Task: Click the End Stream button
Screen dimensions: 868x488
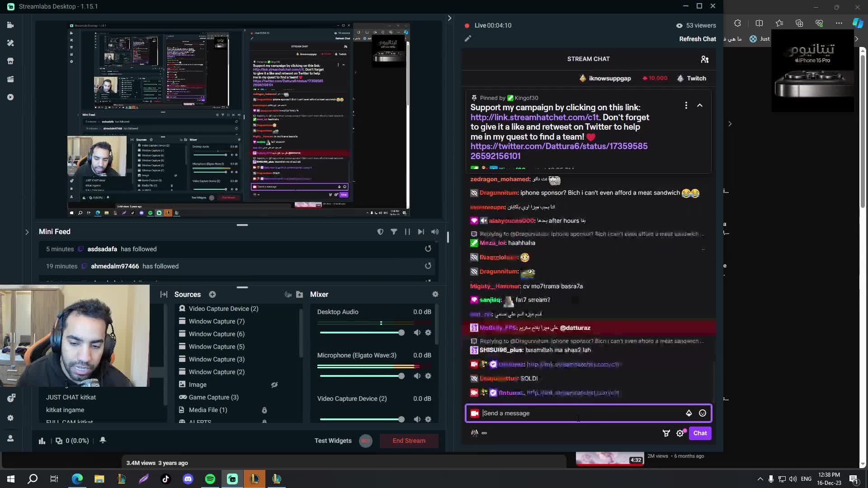Action: (409, 441)
